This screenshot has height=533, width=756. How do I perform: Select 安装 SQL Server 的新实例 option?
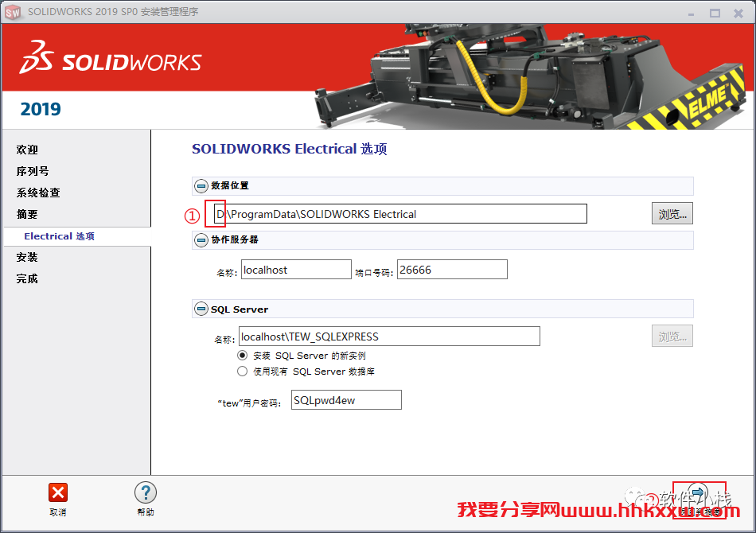pos(242,356)
